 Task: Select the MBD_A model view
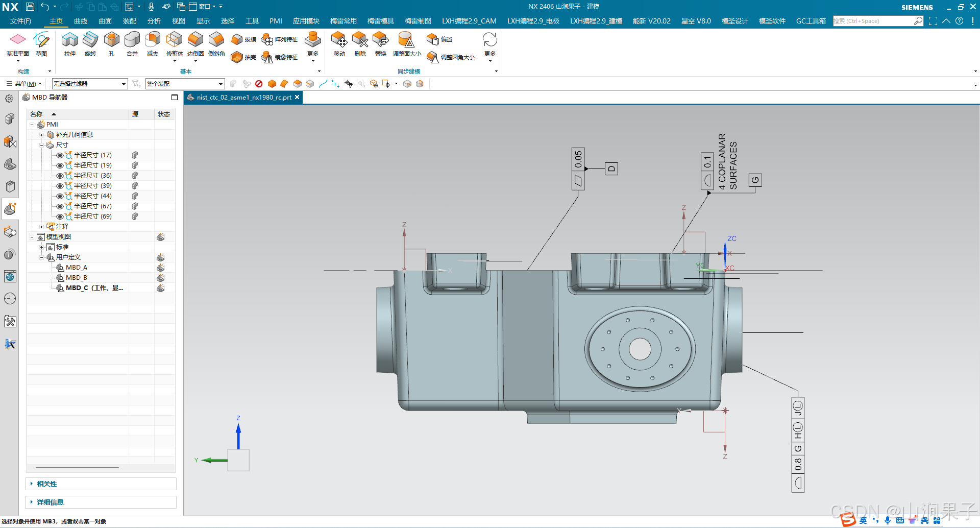76,268
